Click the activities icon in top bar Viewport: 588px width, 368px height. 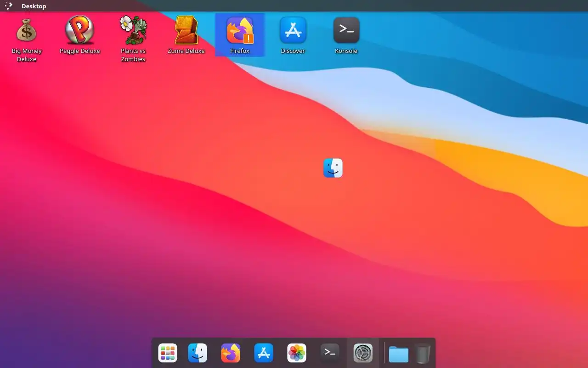coord(9,6)
